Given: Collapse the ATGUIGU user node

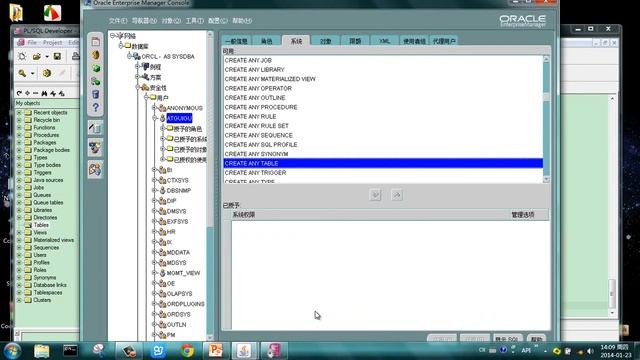Looking at the screenshot, I should (155, 118).
